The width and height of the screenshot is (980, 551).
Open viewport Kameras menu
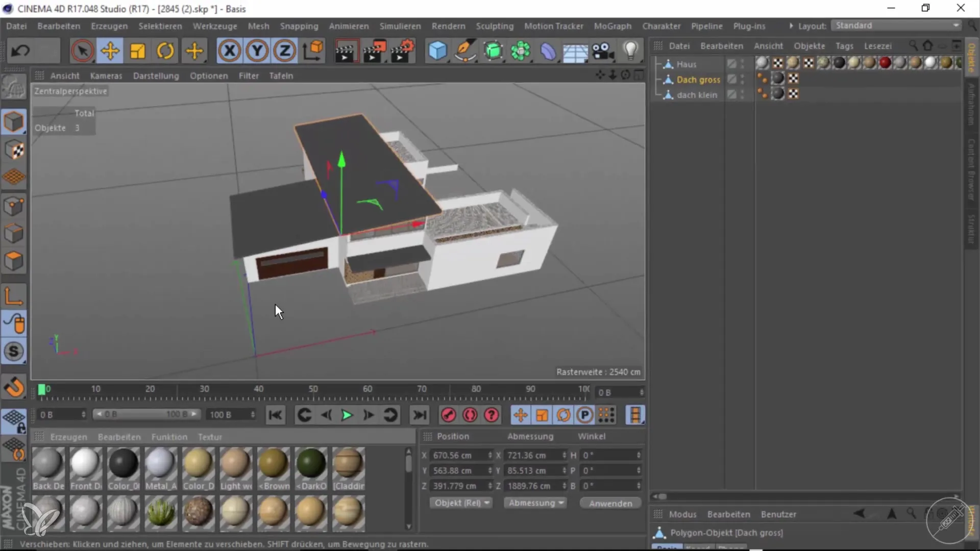coord(106,76)
